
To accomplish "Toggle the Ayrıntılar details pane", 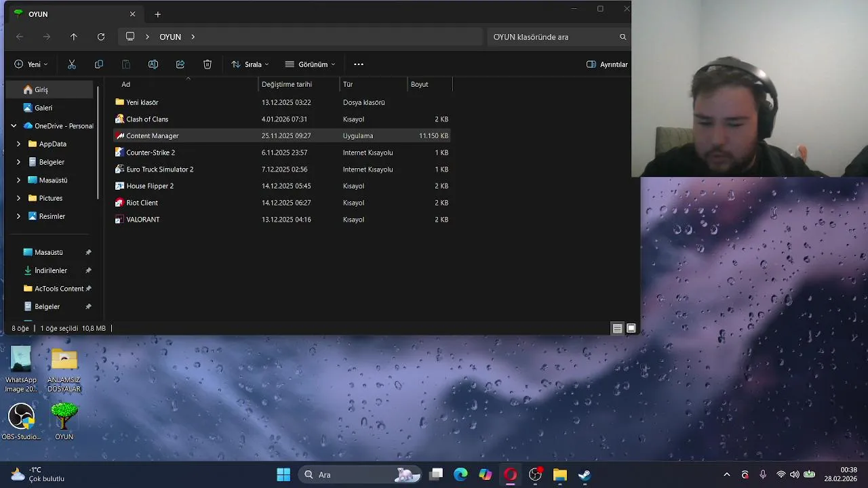I will (x=607, y=64).
